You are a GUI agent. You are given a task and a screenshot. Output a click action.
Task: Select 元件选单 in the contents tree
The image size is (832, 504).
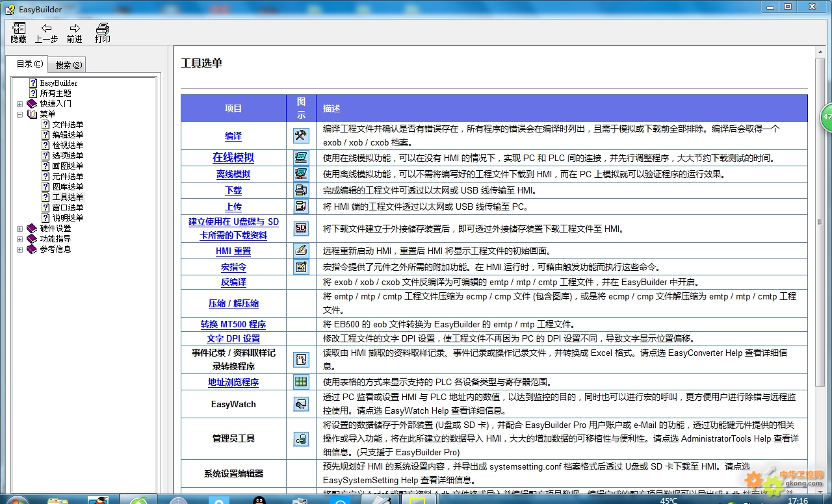(68, 177)
